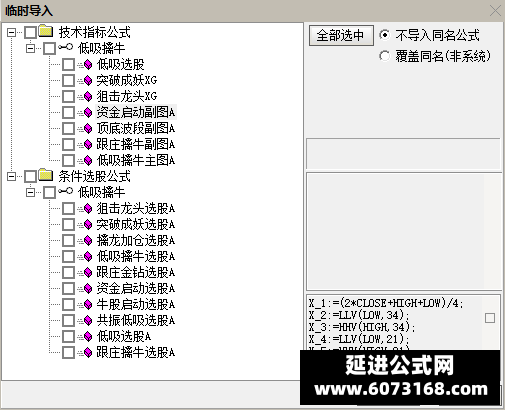Click the yellow folder icon beside 技术指标公式

tap(46, 31)
